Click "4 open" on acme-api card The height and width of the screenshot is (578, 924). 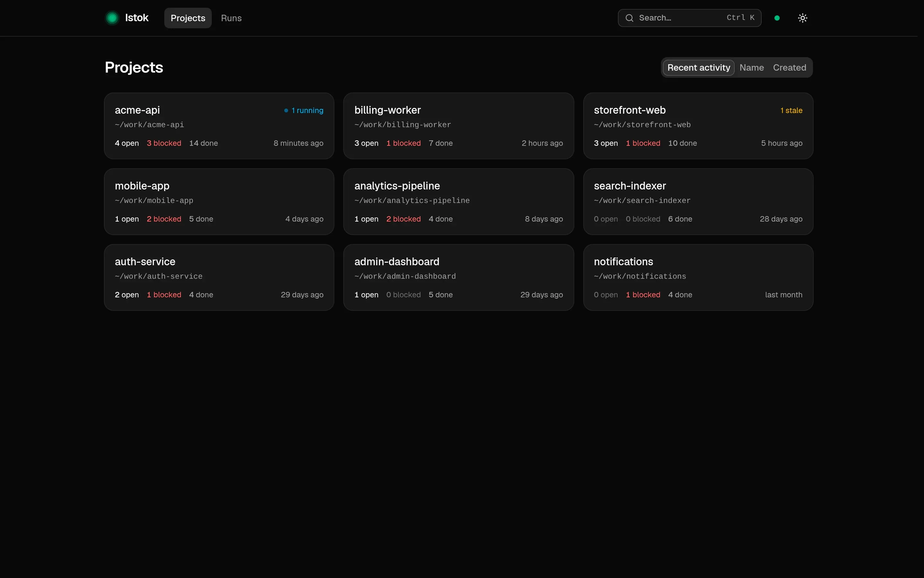(x=127, y=143)
